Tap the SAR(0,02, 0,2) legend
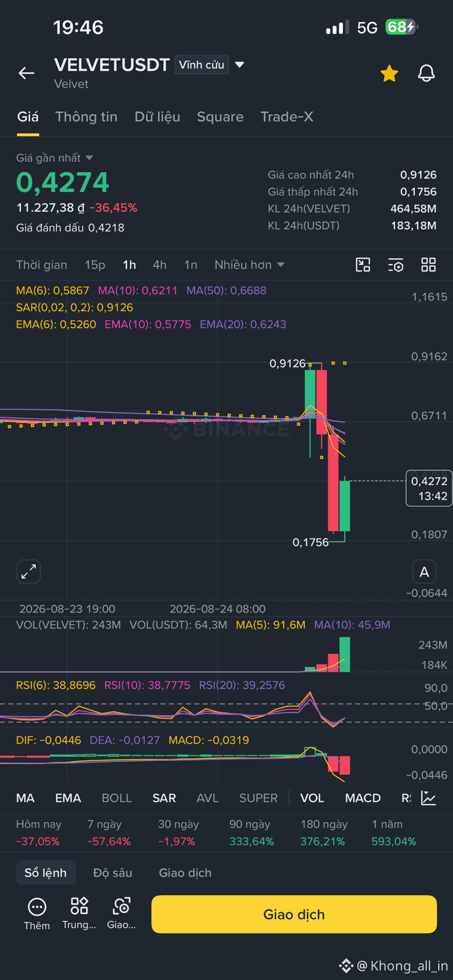Screen dimensions: 453x980 click(74, 307)
